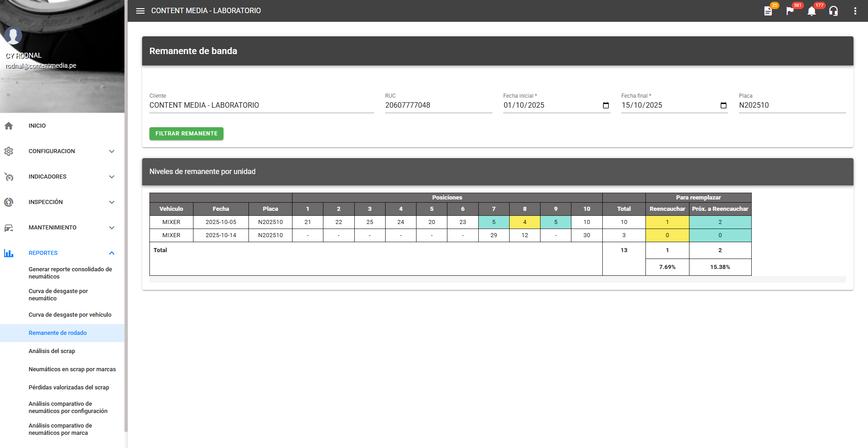Image resolution: width=868 pixels, height=448 pixels.
Task: Go to INICIO in the sidebar
Action: (x=37, y=126)
